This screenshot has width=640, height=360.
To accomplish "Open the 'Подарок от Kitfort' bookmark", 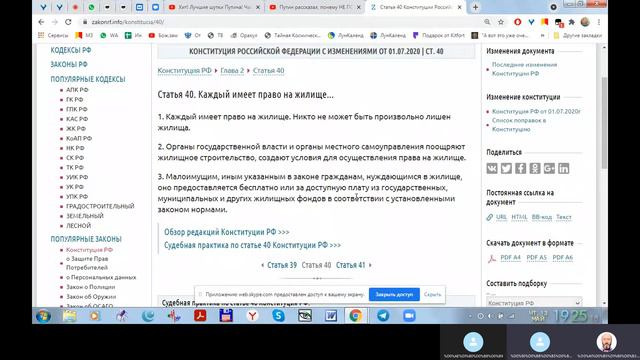I will tap(439, 36).
